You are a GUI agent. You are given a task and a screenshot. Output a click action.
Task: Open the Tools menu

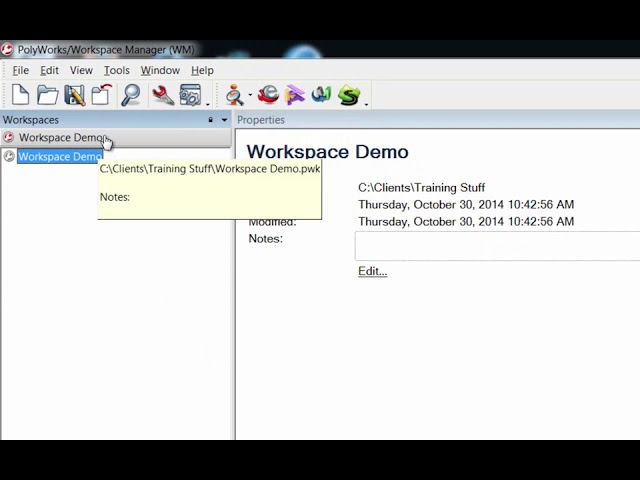tap(116, 71)
